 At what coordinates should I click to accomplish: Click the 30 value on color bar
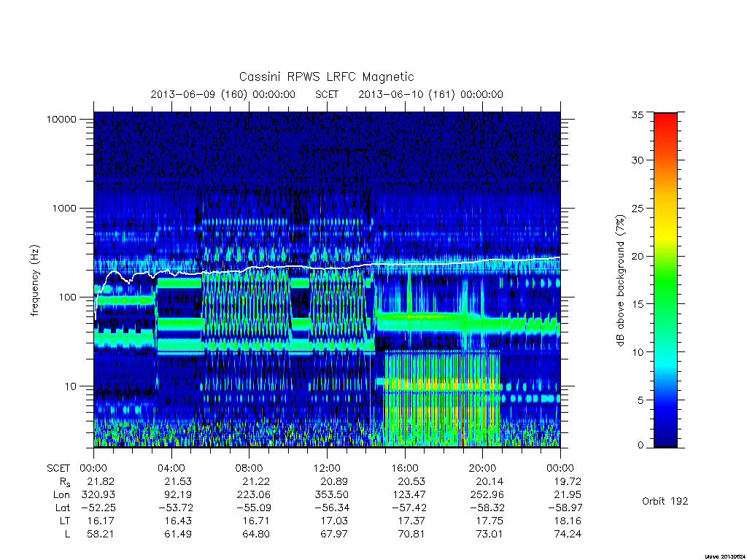click(637, 160)
